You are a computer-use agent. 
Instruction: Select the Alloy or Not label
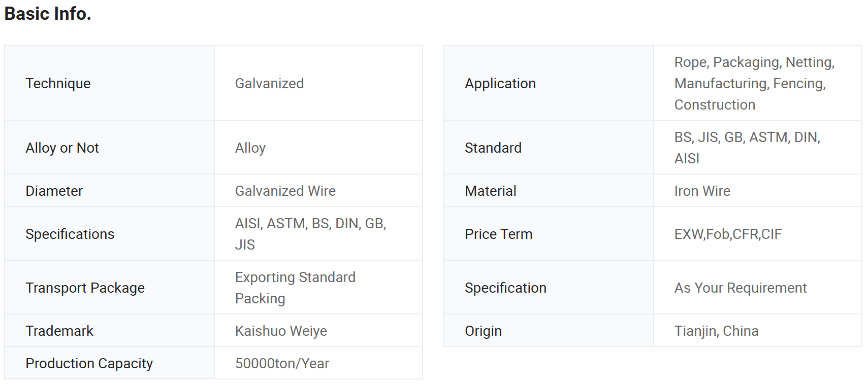pyautogui.click(x=62, y=148)
